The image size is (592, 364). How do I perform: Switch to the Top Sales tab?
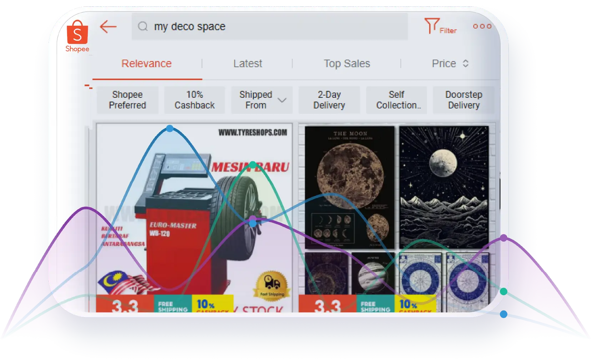coord(346,64)
